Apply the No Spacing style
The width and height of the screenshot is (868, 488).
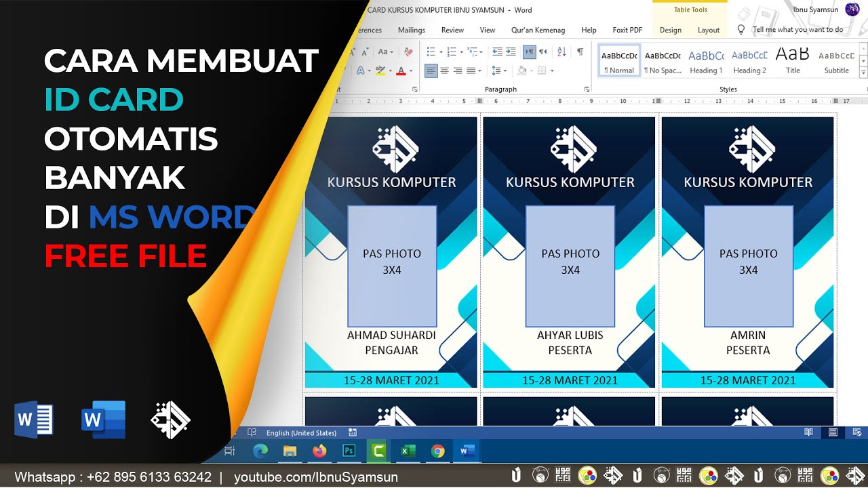tap(663, 62)
